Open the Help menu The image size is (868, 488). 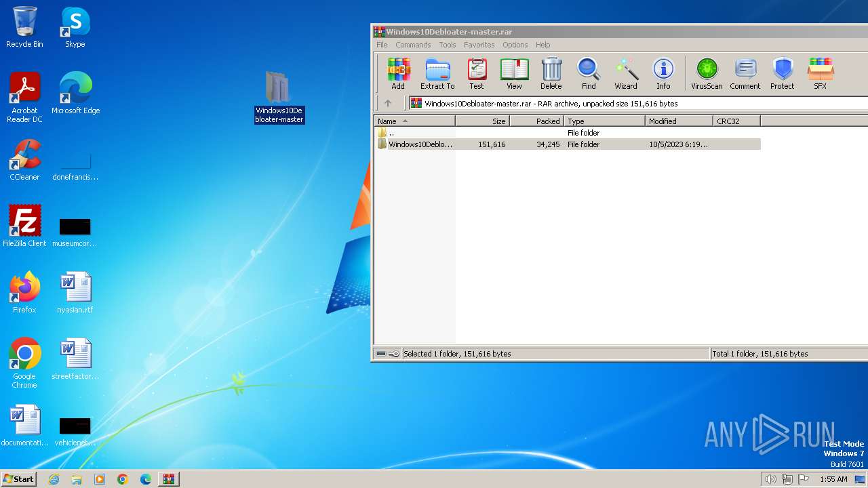[543, 45]
